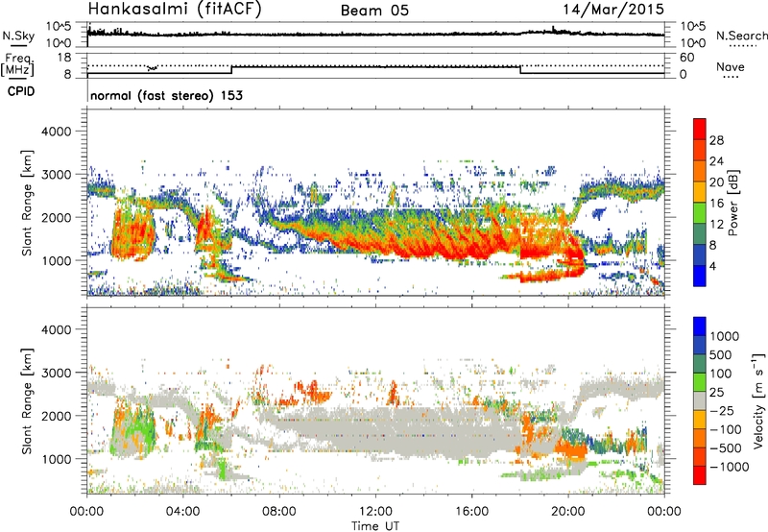768x532 pixels.
Task: Click the "N.Search" legend label
Action: pyautogui.click(x=741, y=36)
